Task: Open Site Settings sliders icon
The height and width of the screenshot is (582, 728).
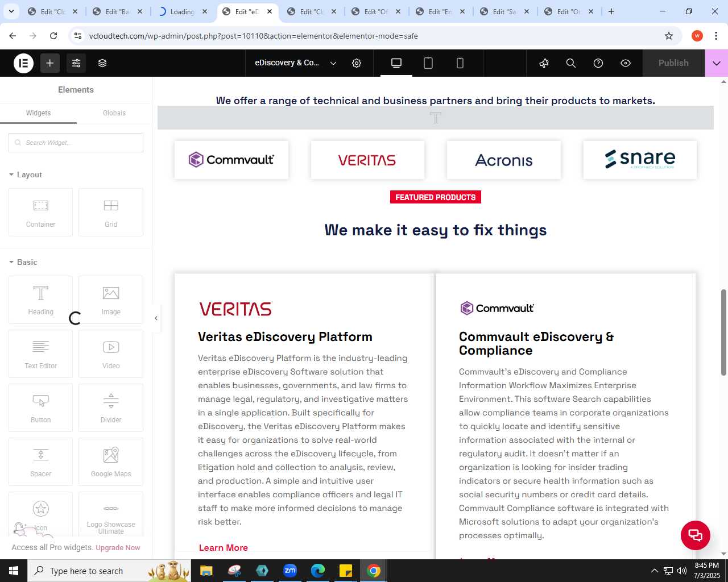Action: (x=76, y=63)
